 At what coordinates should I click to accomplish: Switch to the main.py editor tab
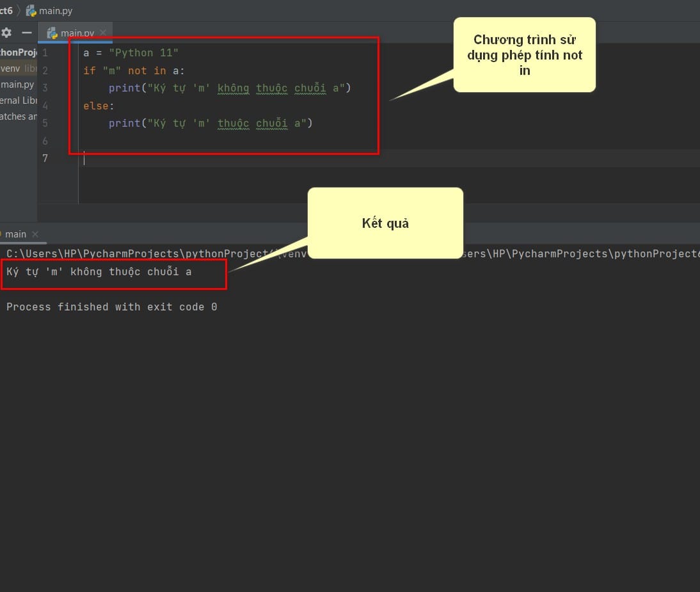pos(77,33)
